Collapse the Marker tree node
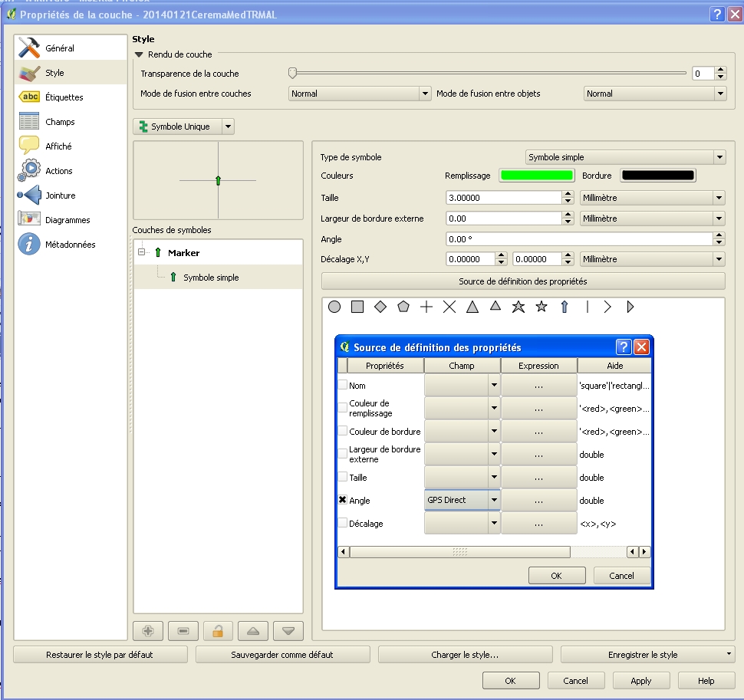Image resolution: width=744 pixels, height=700 pixels. tap(141, 251)
